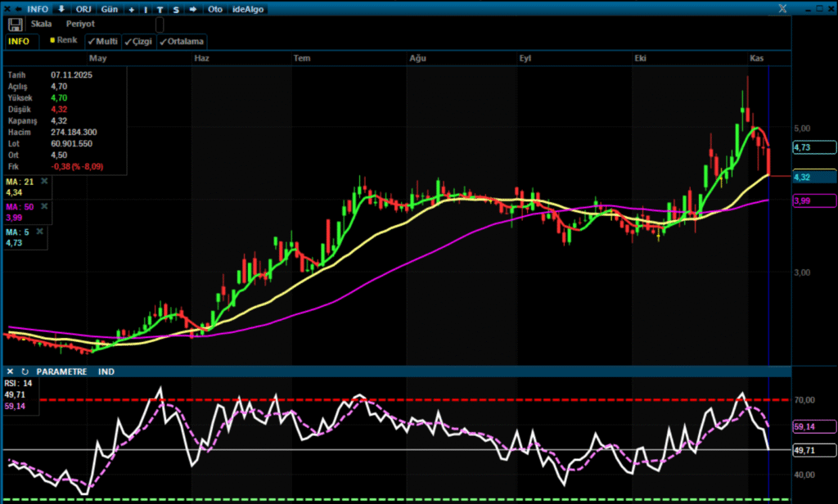Click the save (floppy disk) icon
The width and height of the screenshot is (838, 504).
[15, 25]
